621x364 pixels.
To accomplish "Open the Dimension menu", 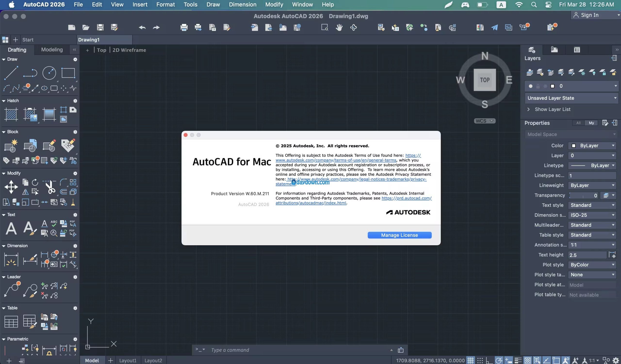I will click(243, 4).
